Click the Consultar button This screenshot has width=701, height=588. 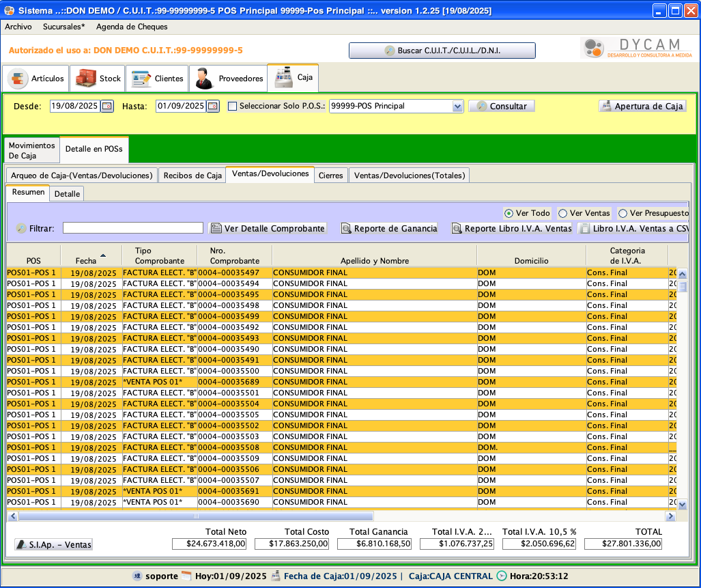(x=502, y=106)
